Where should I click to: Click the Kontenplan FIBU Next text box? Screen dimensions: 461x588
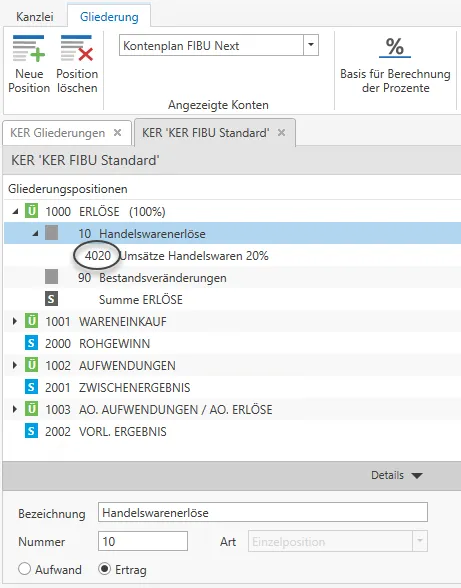tap(211, 45)
